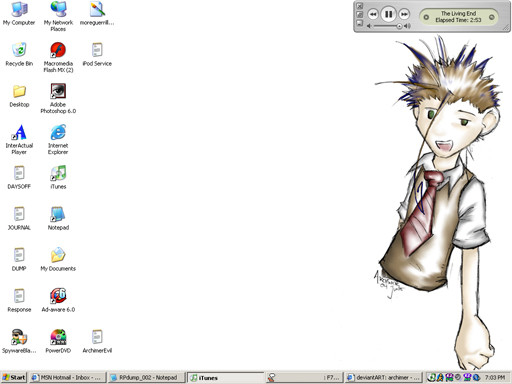Open the Recycle Bin
Screen dimensions: 512x384
pos(19,54)
